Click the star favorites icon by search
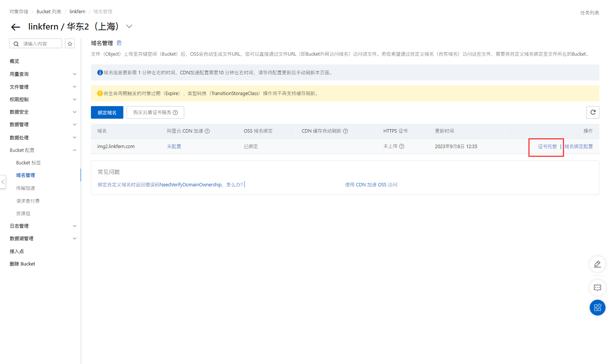608x364 pixels. coord(70,44)
